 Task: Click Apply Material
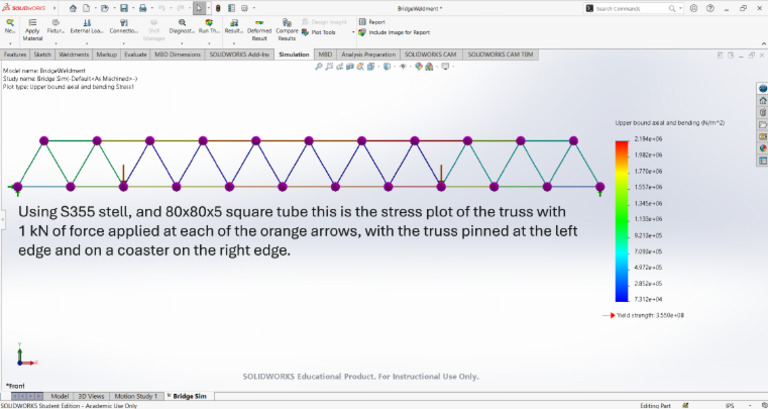(32, 30)
